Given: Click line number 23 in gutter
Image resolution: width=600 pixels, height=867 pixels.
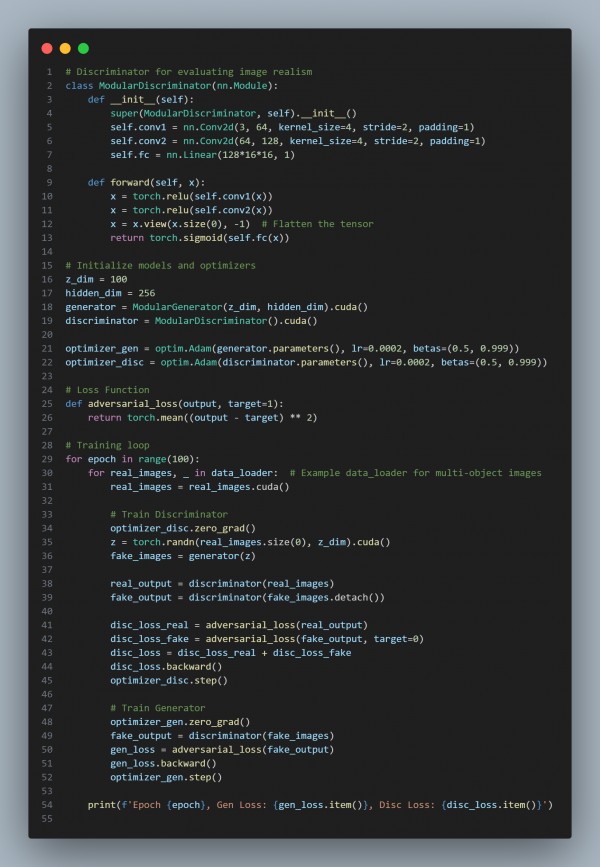Looking at the screenshot, I should [47, 376].
